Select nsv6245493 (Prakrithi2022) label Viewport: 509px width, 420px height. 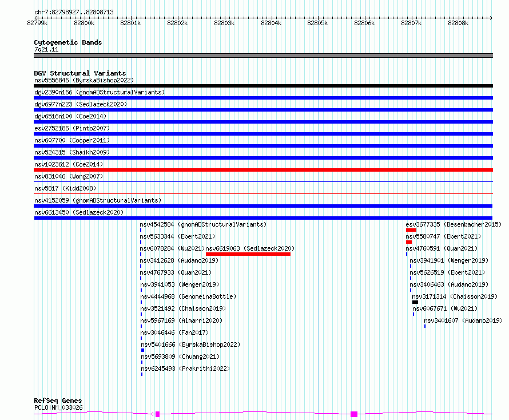point(185,369)
